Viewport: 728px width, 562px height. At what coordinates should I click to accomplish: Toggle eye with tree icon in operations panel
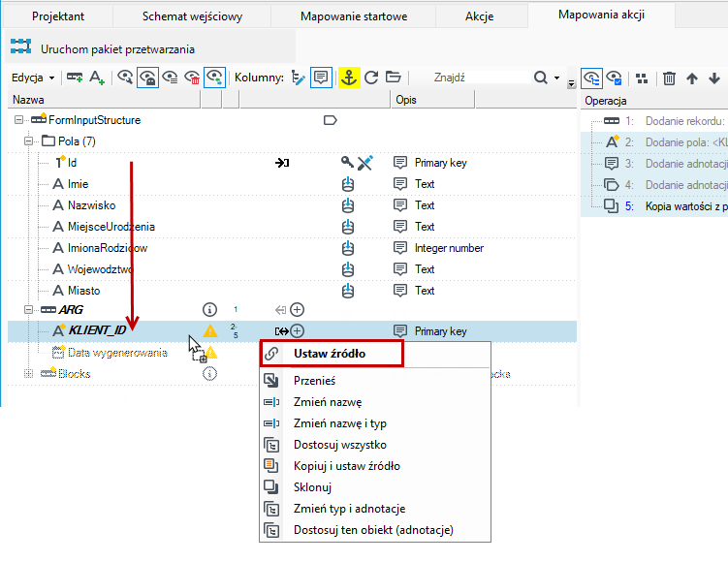(x=592, y=78)
